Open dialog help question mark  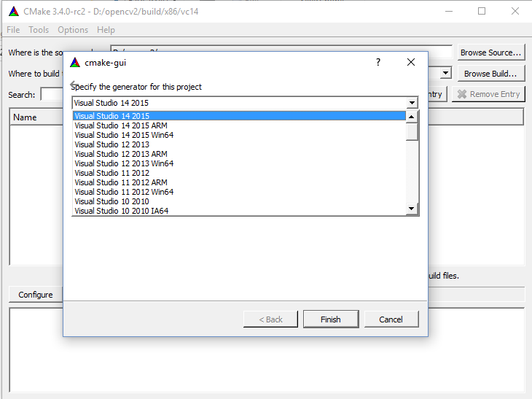point(378,62)
